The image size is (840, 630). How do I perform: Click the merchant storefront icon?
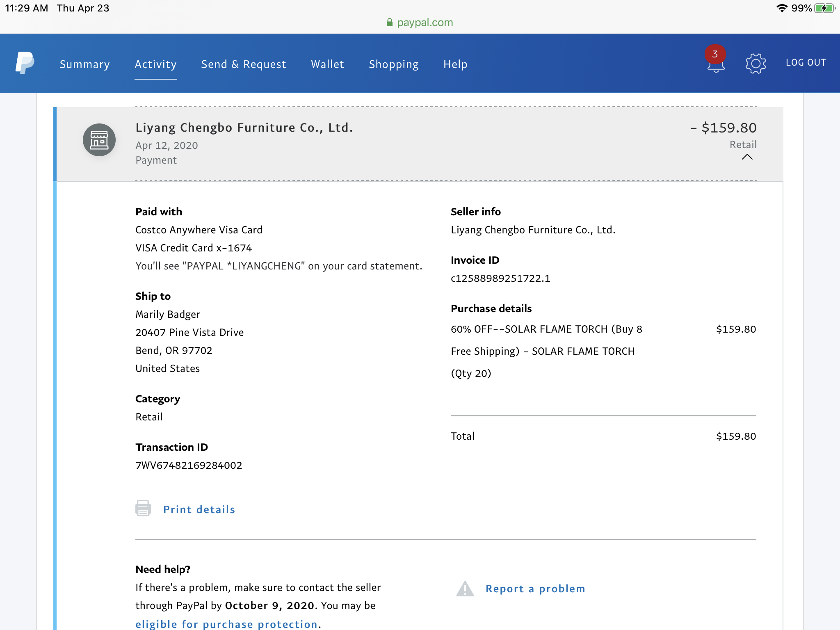(x=99, y=140)
